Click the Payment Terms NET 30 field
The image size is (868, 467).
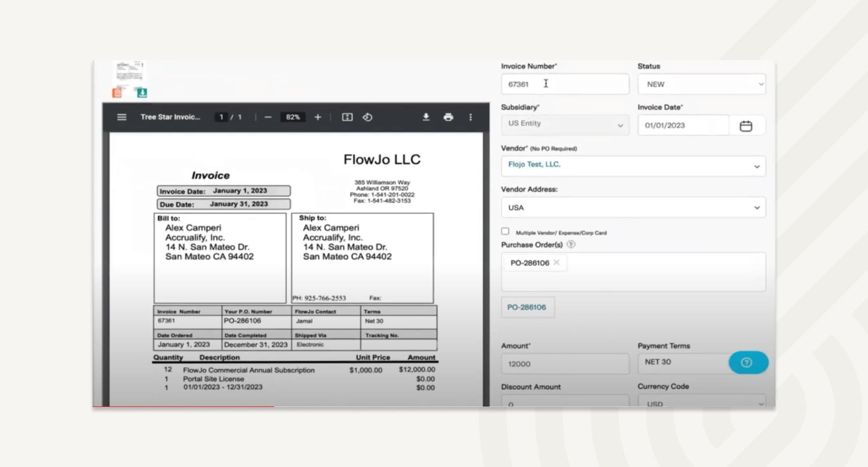pyautogui.click(x=683, y=363)
